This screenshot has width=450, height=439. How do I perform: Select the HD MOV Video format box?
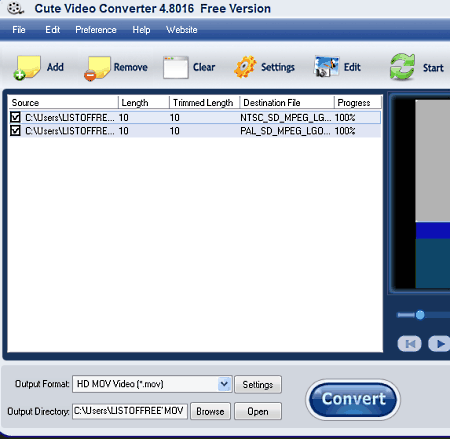pyautogui.click(x=152, y=384)
